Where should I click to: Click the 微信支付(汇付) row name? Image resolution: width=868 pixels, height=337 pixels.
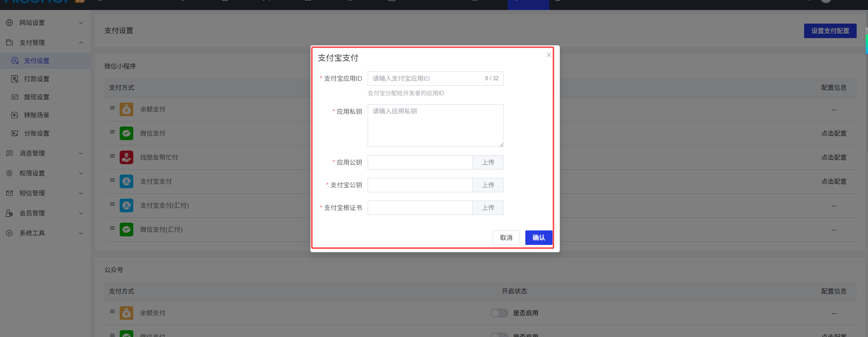161,230
